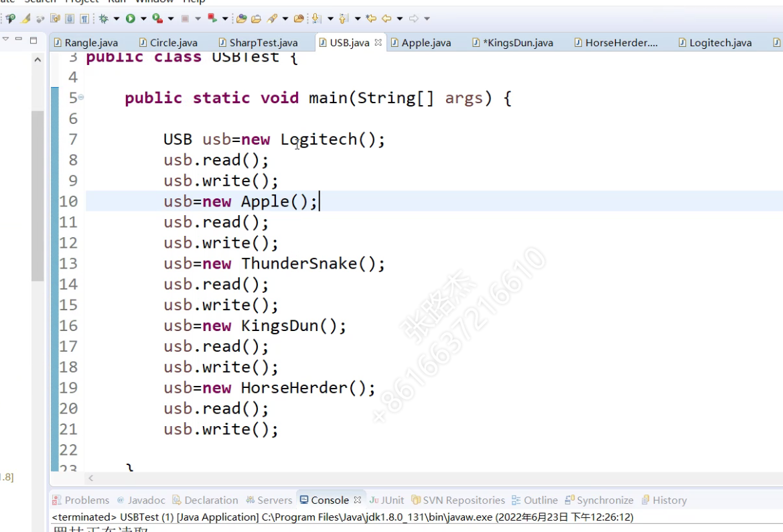Viewport: 783px width, 532px height.
Task: Open the Search dropdown arrow
Action: click(285, 19)
